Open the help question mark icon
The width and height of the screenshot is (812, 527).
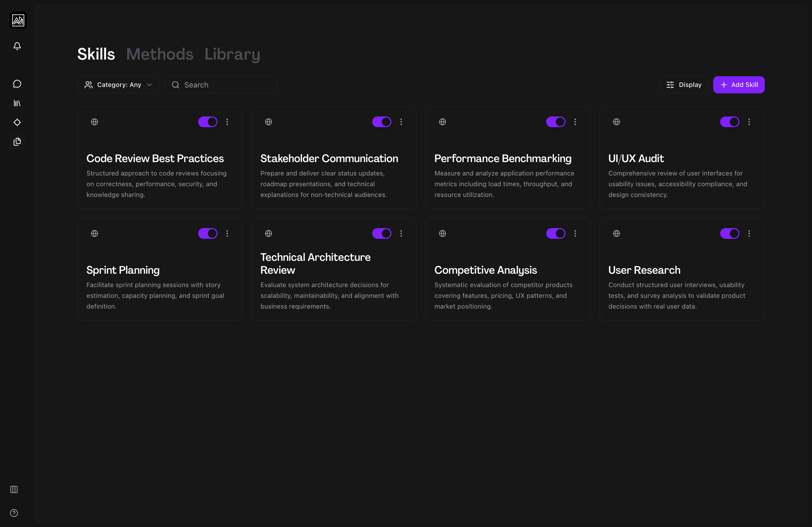click(14, 513)
